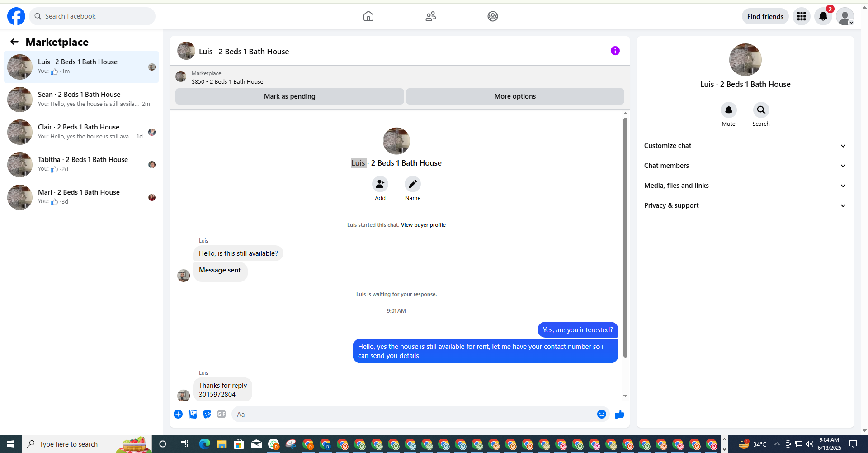Open Microsoft Edge from the taskbar

coord(205,444)
